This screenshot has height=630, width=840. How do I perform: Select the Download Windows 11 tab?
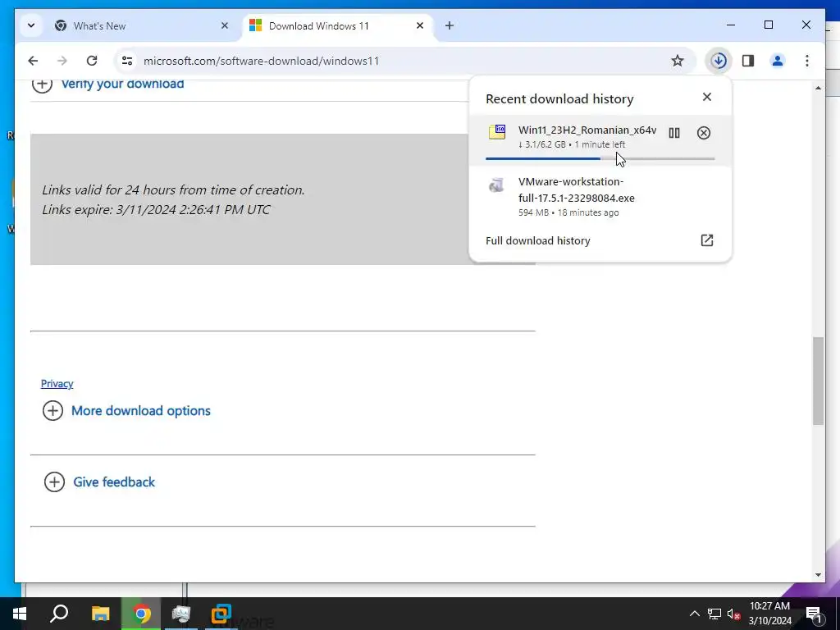(x=339, y=25)
